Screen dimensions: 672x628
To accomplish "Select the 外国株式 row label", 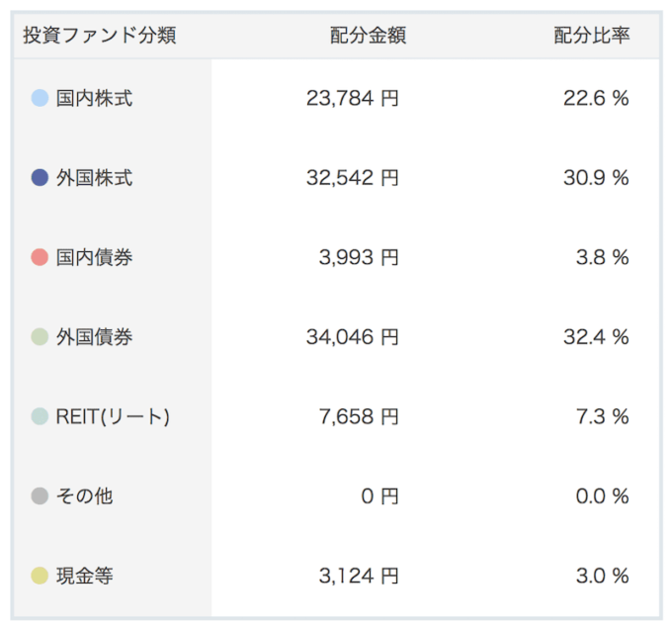I will pos(94,178).
